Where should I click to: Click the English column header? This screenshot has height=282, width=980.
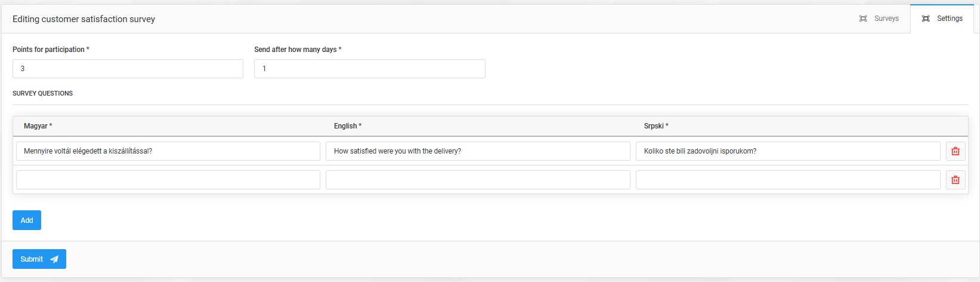coord(347,126)
